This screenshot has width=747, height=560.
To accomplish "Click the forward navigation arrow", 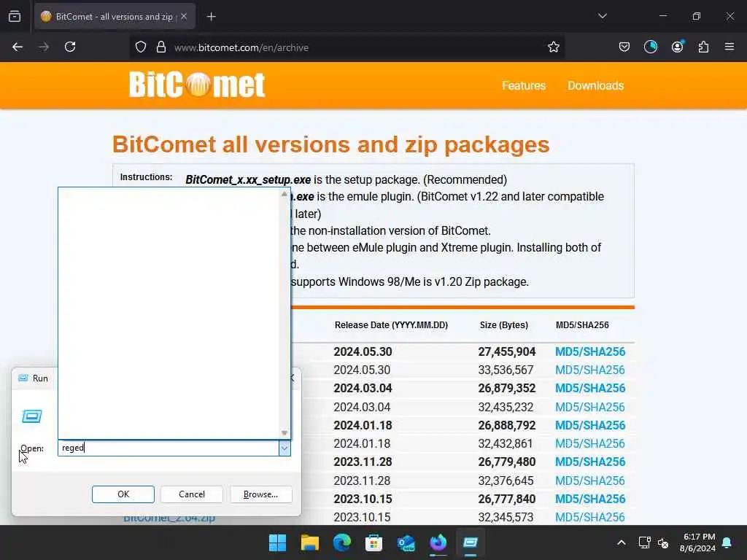I will [x=44, y=47].
